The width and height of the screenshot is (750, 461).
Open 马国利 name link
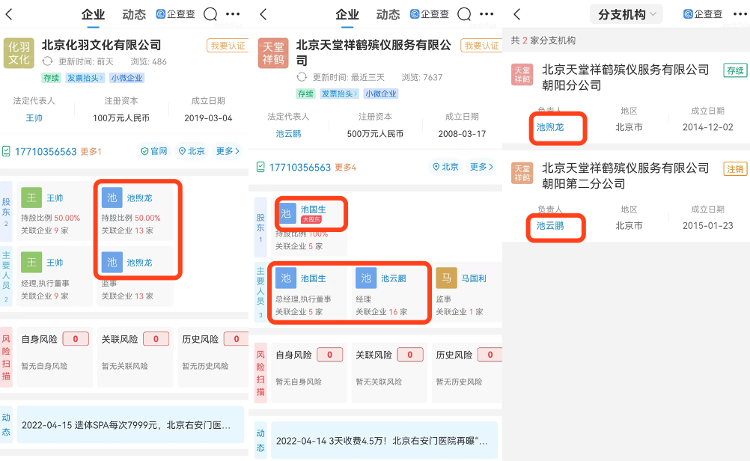(474, 278)
